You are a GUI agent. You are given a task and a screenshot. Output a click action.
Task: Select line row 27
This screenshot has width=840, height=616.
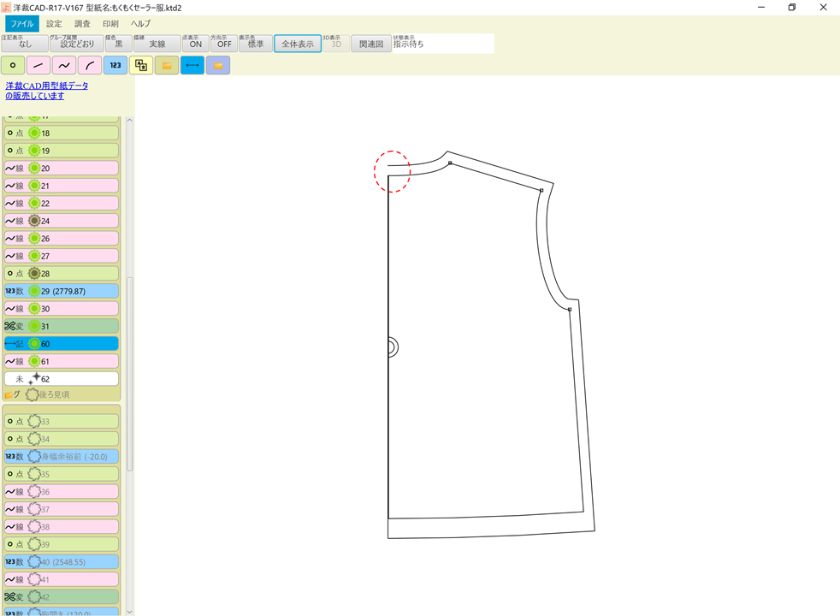[62, 256]
